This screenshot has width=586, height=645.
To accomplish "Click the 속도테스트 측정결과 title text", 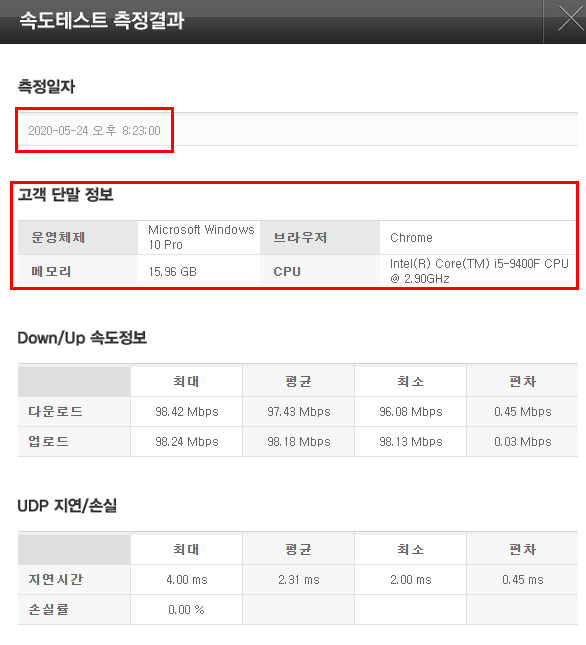I will [102, 20].
